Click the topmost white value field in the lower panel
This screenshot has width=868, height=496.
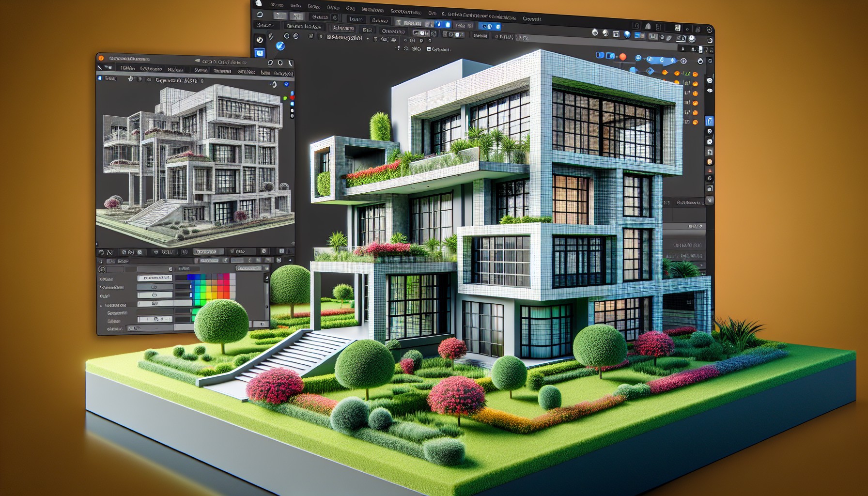point(155,278)
